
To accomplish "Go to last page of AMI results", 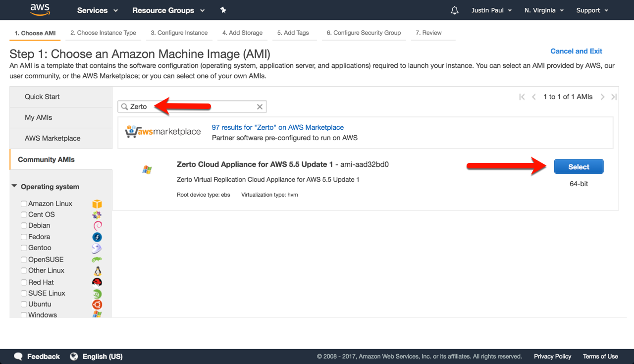I will click(614, 97).
